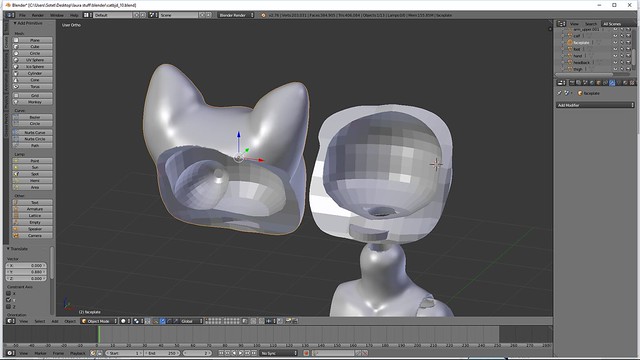Open the Help menu
Screen dimensions: 640x360
(74, 16)
